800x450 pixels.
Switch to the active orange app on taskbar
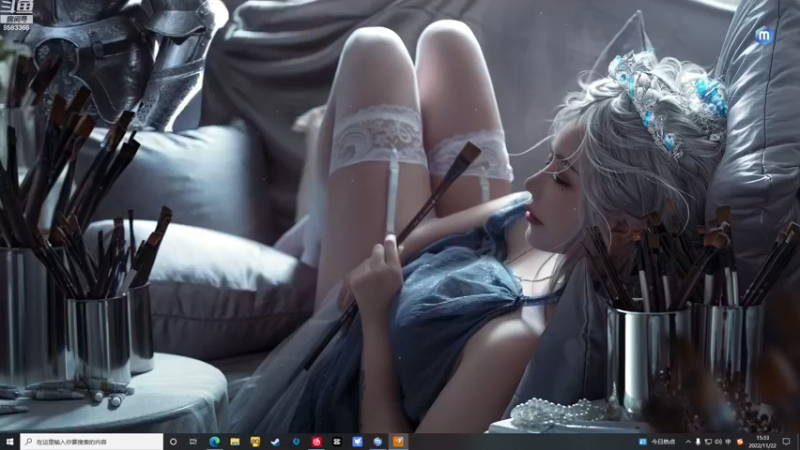point(398,441)
